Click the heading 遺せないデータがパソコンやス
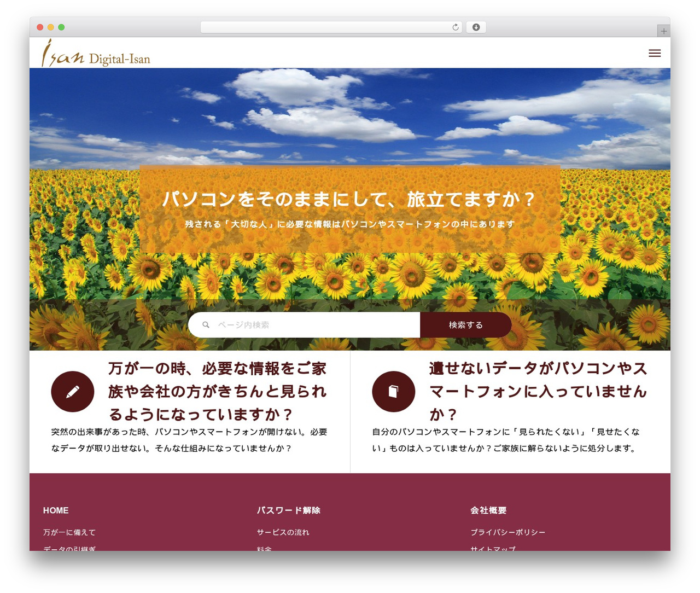Viewport: 700px width, 593px height. 539,392
